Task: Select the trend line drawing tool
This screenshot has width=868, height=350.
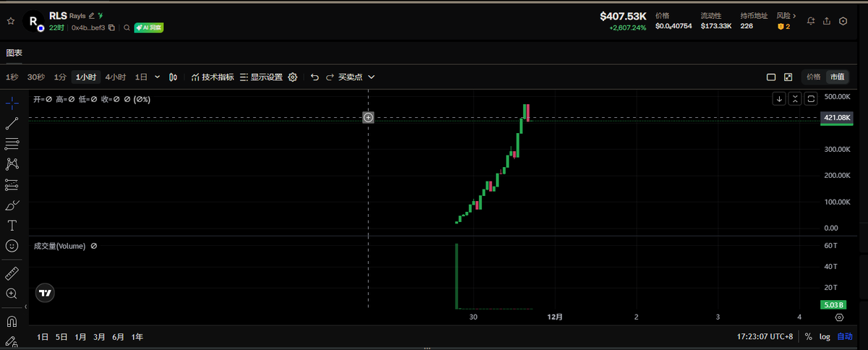Action: (x=12, y=123)
